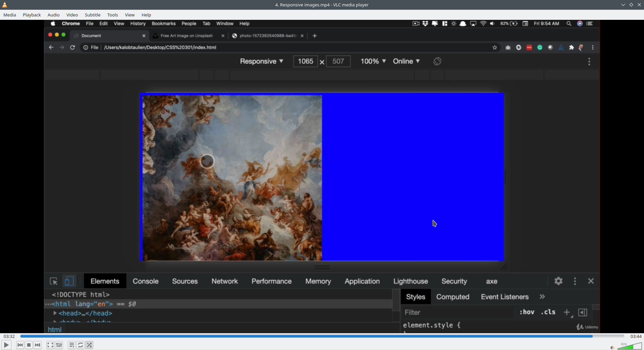Expand the head element node

point(55,313)
